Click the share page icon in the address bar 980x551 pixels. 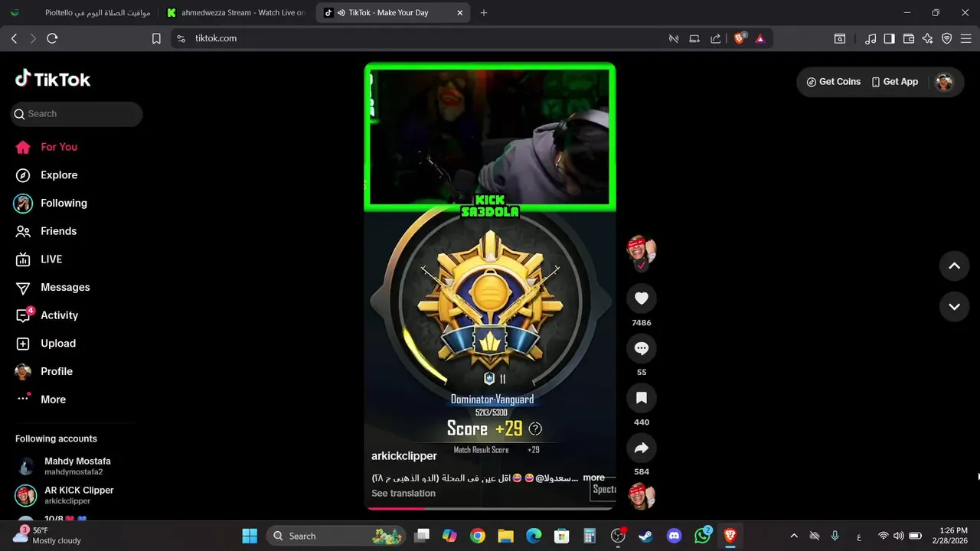click(716, 38)
